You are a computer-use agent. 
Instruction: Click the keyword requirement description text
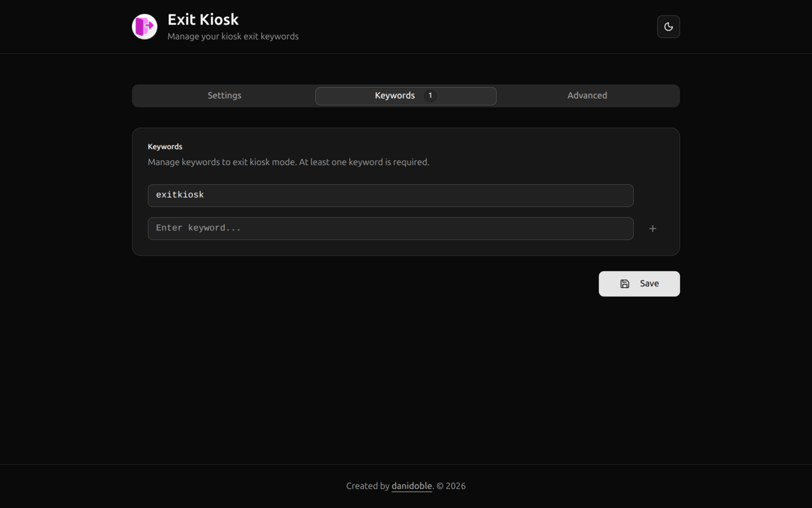point(288,163)
